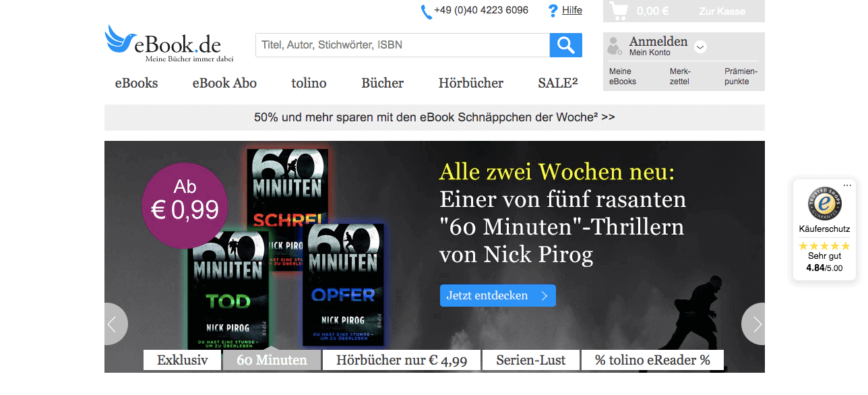The height and width of the screenshot is (395, 868).
Task: Open the tolino menu item
Action: (309, 83)
